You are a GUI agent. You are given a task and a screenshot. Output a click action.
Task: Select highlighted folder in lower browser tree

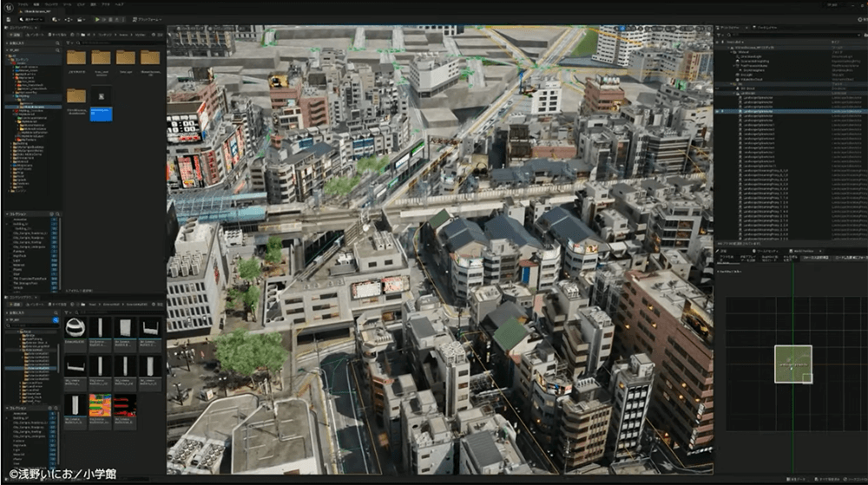point(33,367)
